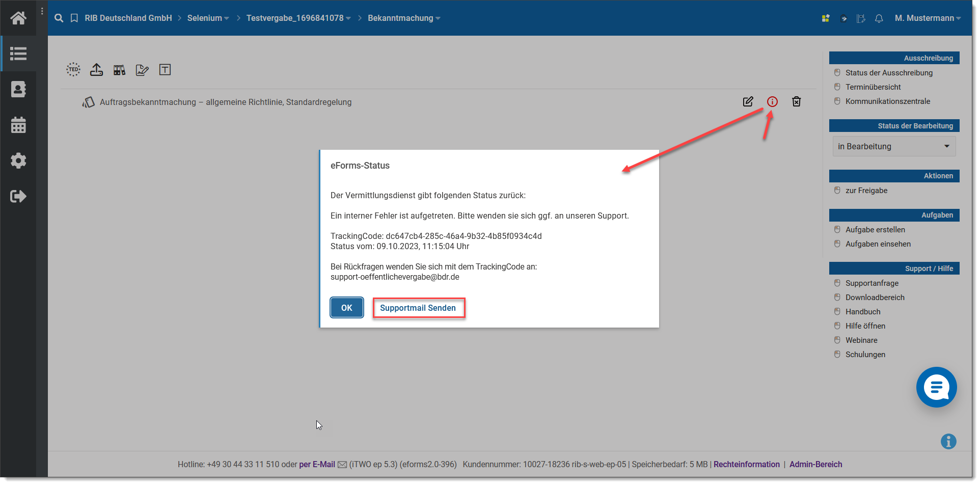Open the notifications bell icon
This screenshot has height=485, width=980.
tap(879, 18)
